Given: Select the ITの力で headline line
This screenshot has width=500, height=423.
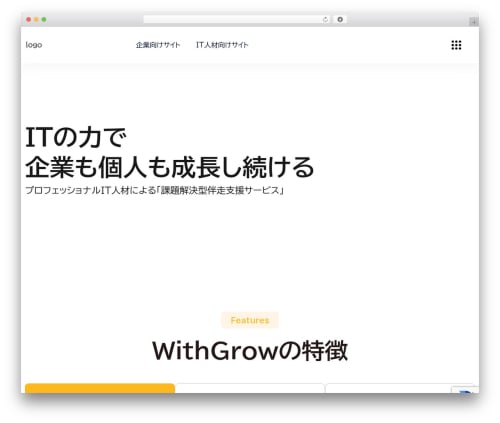Looking at the screenshot, I should [76, 137].
